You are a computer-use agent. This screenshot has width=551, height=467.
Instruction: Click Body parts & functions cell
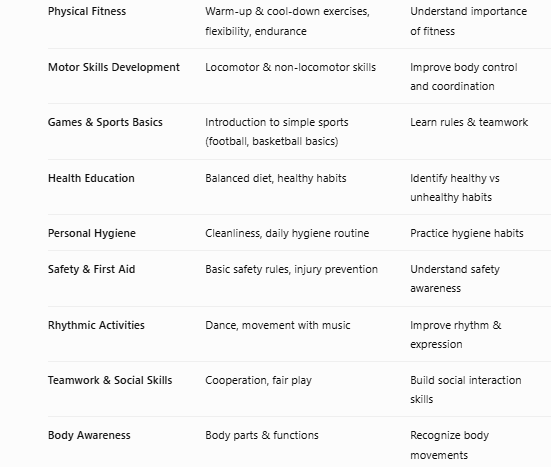[262, 435]
